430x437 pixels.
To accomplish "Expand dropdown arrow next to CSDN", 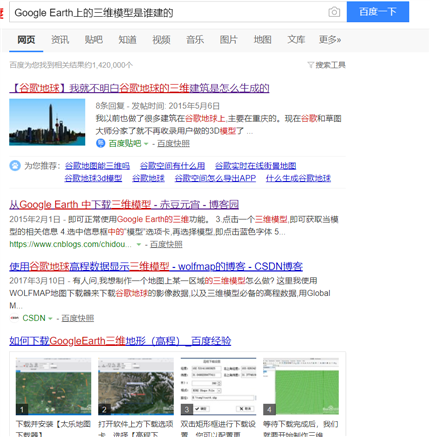I will click(50, 318).
